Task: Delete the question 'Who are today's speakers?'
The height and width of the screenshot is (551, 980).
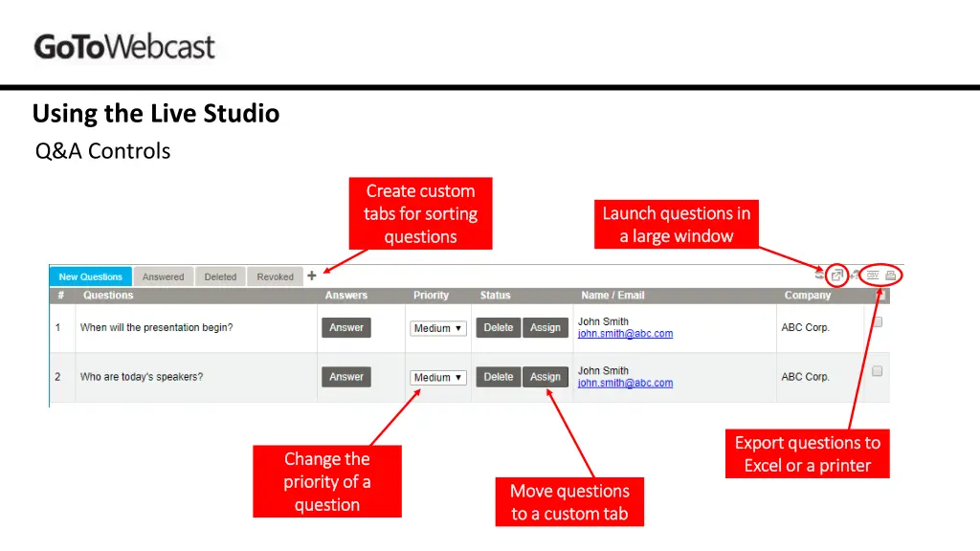Action: coord(498,377)
